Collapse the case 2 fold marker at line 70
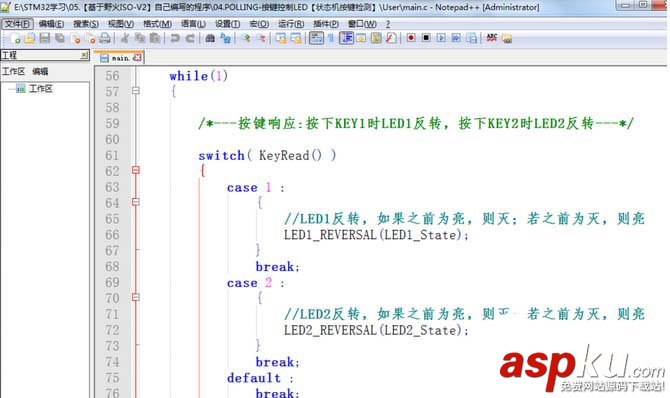The image size is (670, 398). click(136, 297)
